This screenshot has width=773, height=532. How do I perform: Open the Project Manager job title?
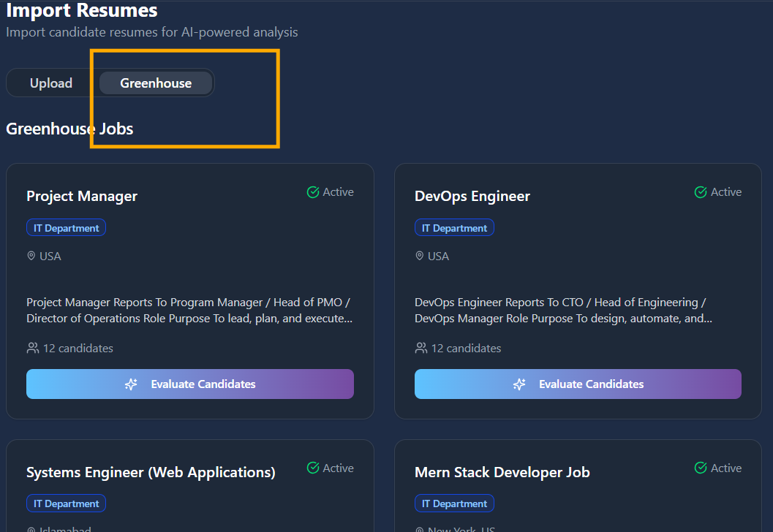tap(82, 196)
